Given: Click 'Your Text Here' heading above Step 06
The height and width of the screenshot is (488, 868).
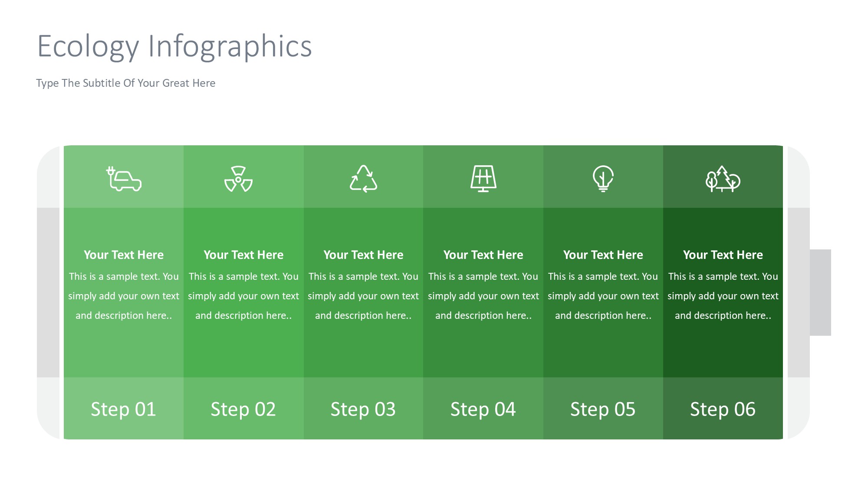Looking at the screenshot, I should [x=723, y=255].
